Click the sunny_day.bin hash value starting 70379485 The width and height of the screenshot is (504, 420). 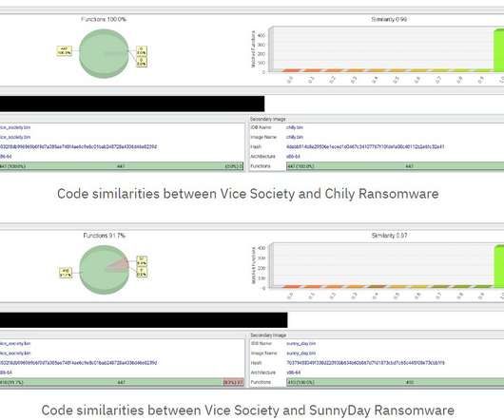pos(365,363)
